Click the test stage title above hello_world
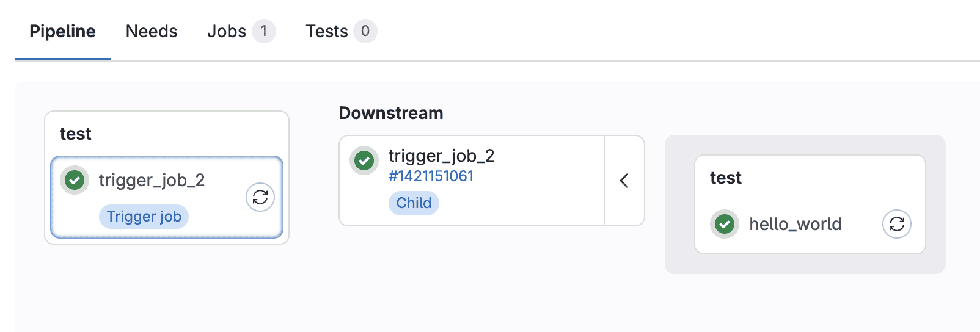The width and height of the screenshot is (980, 332). click(x=726, y=178)
